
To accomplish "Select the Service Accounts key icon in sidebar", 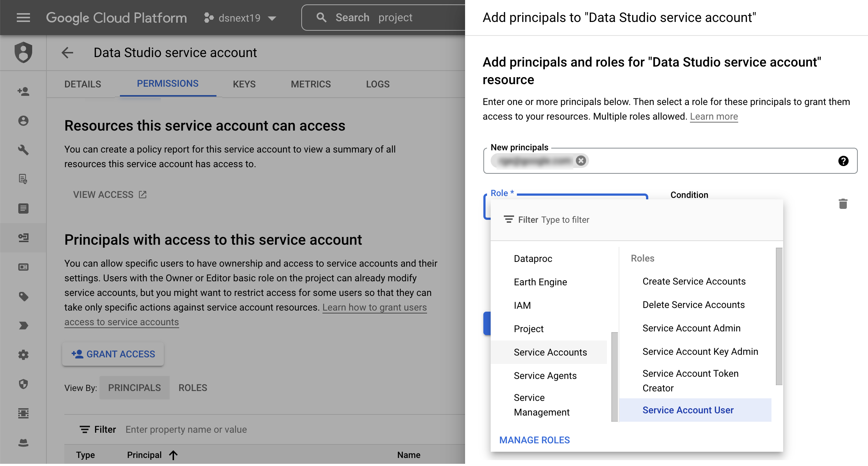I will click(x=23, y=238).
